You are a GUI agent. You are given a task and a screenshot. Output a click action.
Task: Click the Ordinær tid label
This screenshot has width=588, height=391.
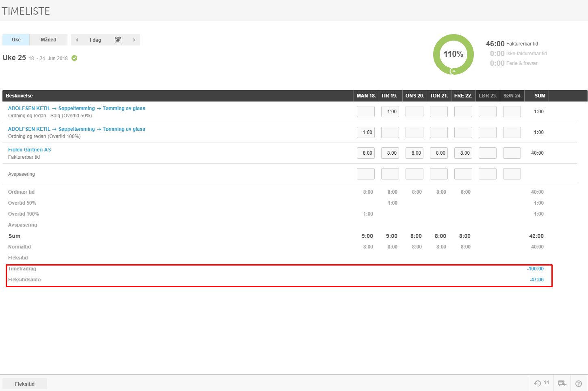21,192
